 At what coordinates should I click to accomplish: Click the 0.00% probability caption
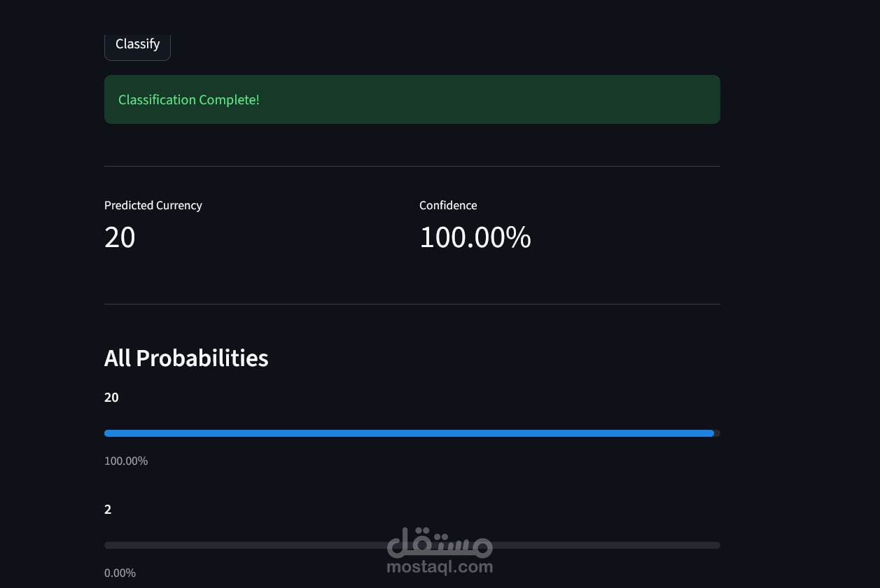120,573
